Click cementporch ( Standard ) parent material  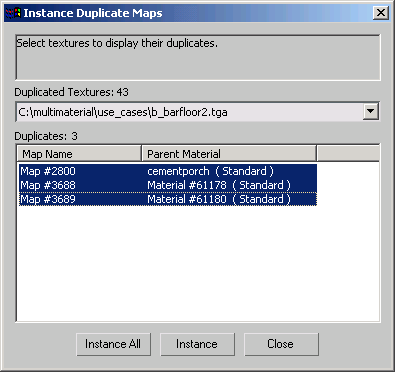tap(210, 171)
